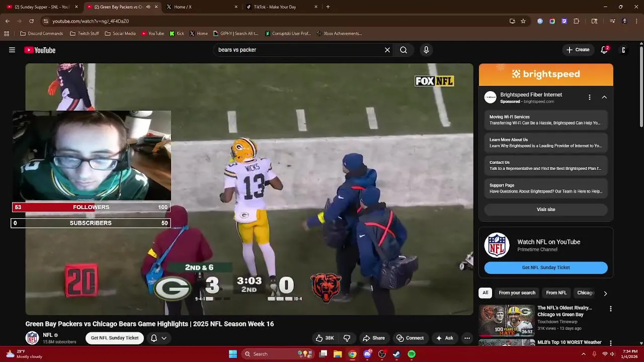
Task: Open the Support Page ad link
Action: pos(546,188)
